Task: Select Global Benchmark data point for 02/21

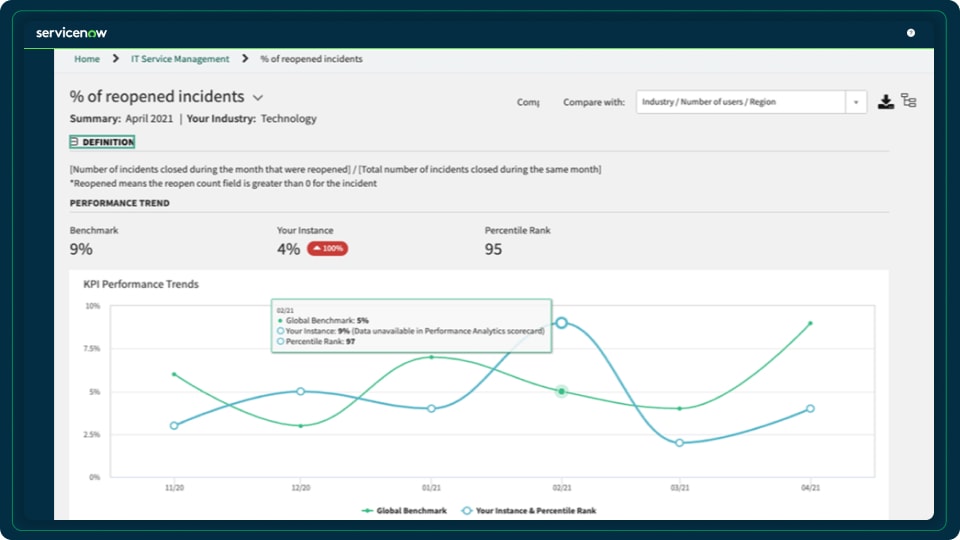Action: 562,391
